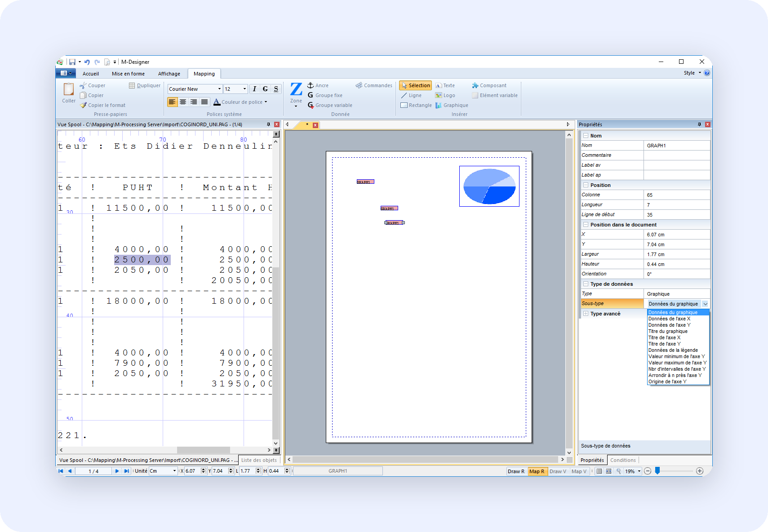The height and width of the screenshot is (532, 768).
Task: Justify text alignment
Action: point(204,102)
